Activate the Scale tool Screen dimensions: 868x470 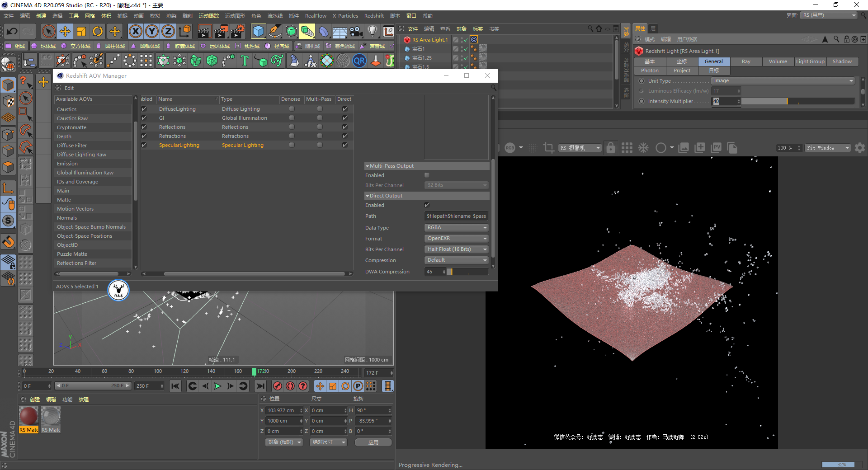pos(81,31)
